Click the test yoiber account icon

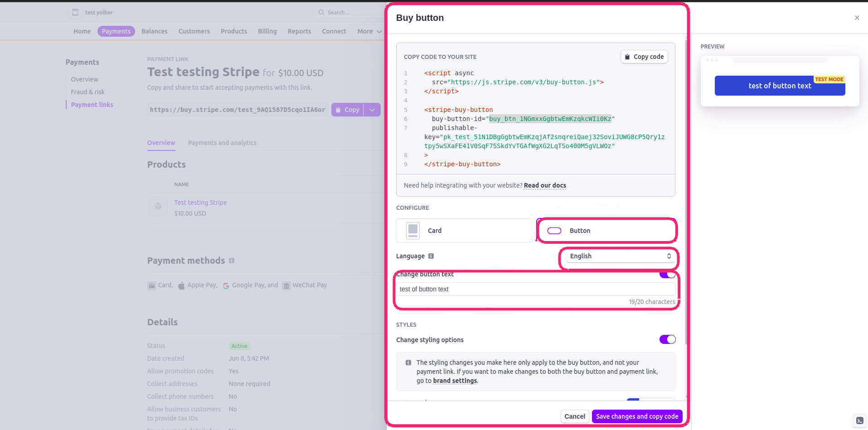click(75, 12)
